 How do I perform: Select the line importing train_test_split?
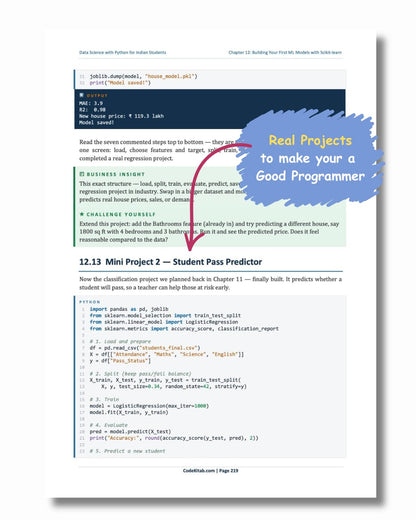165,315
